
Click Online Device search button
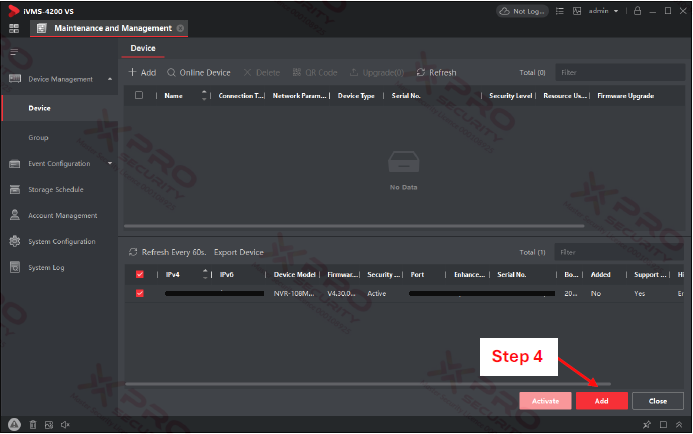199,72
